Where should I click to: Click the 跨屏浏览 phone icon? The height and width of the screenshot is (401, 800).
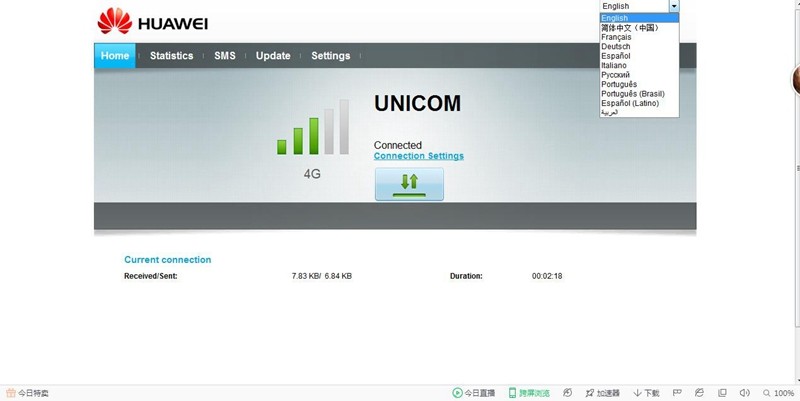pyautogui.click(x=512, y=393)
